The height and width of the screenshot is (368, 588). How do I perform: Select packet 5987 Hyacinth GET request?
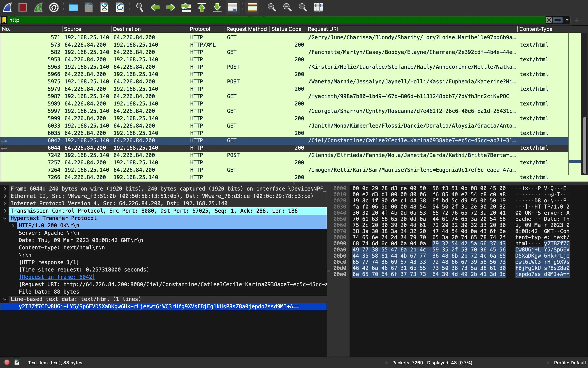[x=284, y=96]
